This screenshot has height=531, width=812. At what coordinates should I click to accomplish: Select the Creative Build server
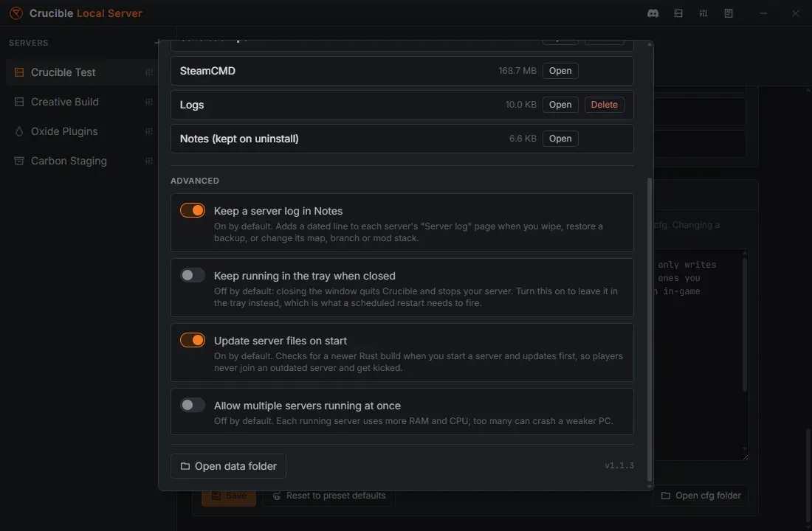click(x=82, y=102)
